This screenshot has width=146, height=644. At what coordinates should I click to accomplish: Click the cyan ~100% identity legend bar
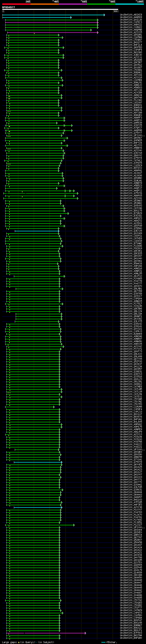(130, 4)
